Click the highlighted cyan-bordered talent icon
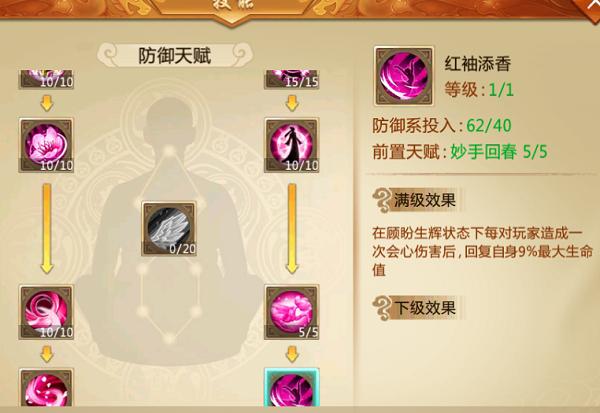Image resolution: width=600 pixels, height=413 pixels. click(292, 387)
